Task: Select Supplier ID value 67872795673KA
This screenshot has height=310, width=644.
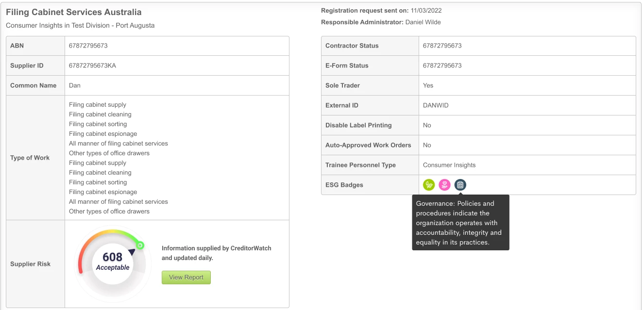Action: [x=92, y=65]
